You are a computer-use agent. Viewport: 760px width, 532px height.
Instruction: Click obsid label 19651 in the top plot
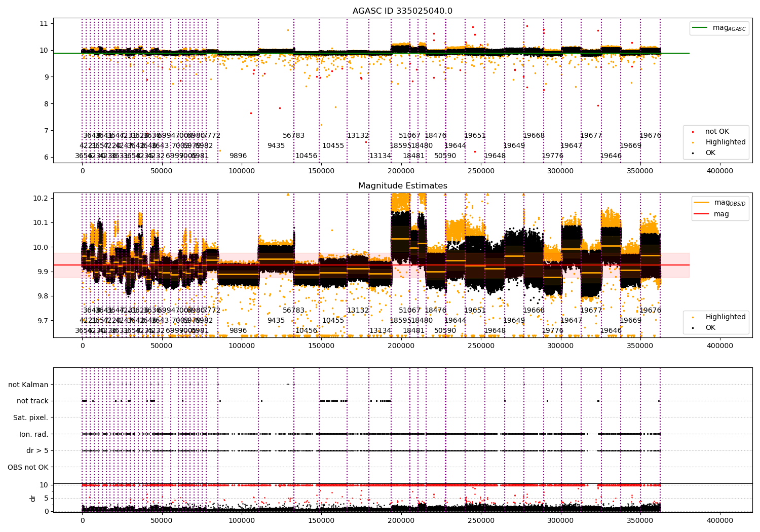(475, 136)
